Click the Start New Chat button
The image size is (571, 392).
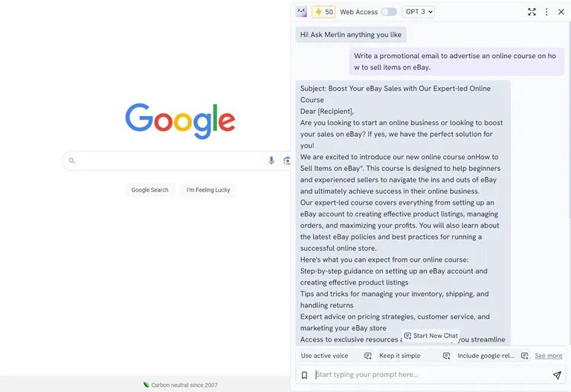click(x=430, y=335)
